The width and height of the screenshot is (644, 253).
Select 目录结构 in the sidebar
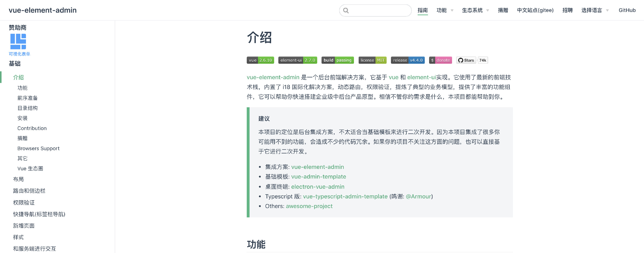click(x=27, y=108)
